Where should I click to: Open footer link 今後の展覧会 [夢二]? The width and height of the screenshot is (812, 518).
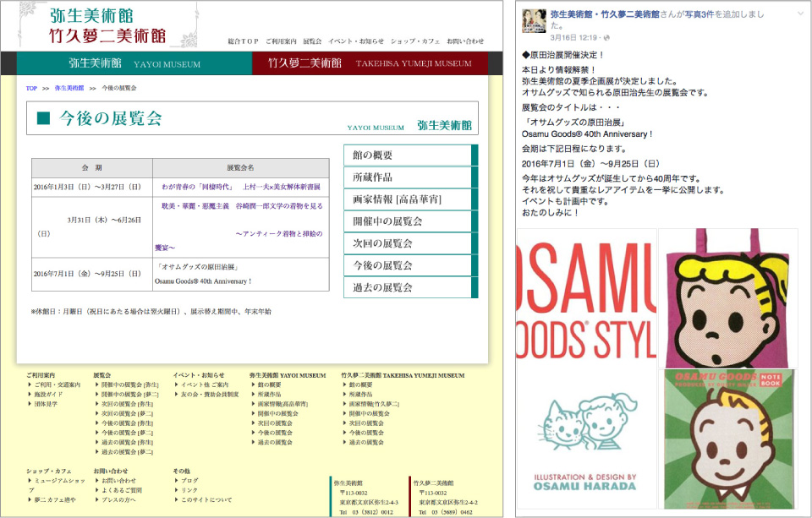(x=127, y=433)
